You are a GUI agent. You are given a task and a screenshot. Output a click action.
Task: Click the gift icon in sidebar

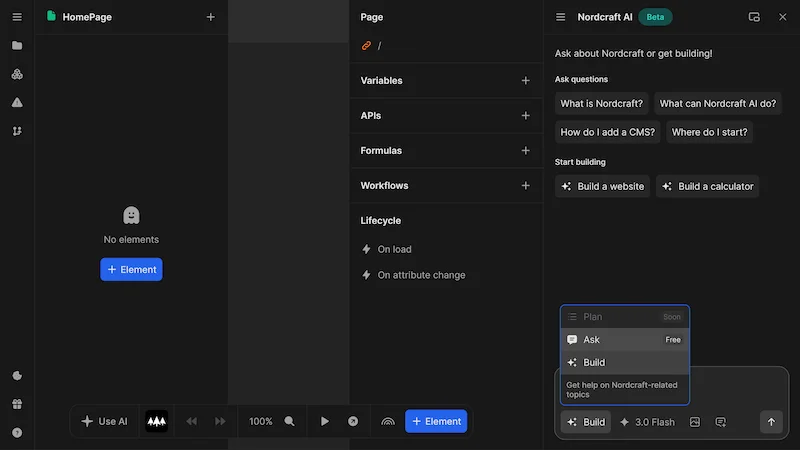(x=17, y=404)
